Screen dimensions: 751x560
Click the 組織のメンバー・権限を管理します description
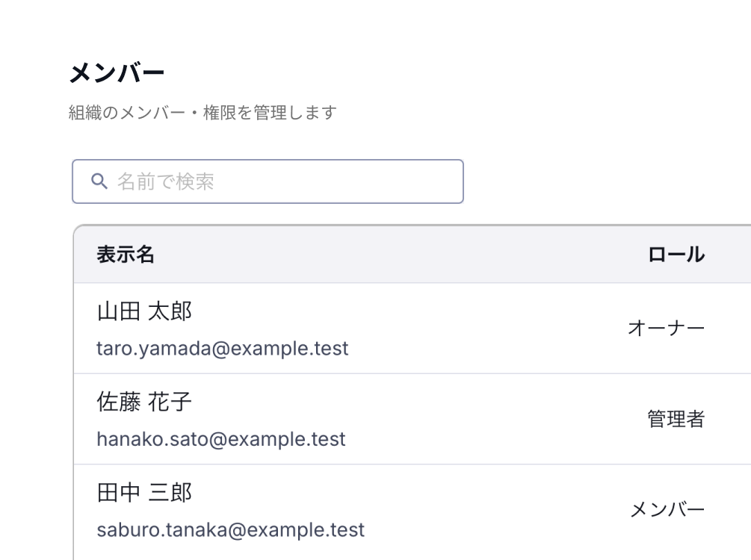tap(203, 113)
